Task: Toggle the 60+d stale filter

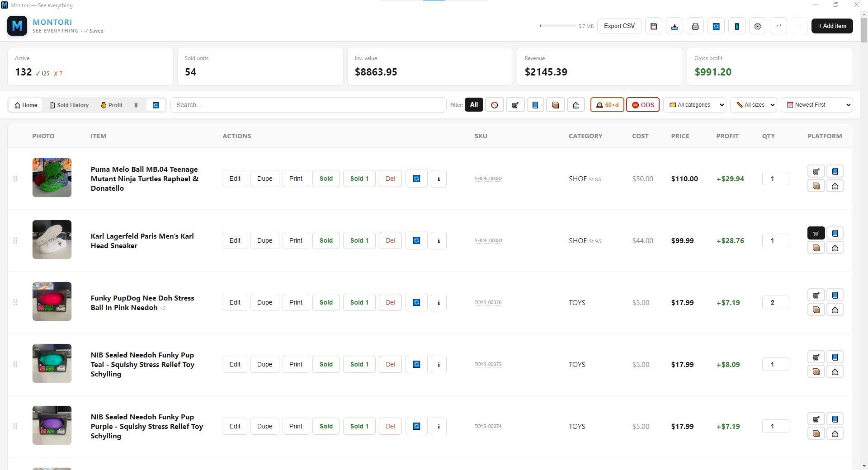Action: coord(607,105)
